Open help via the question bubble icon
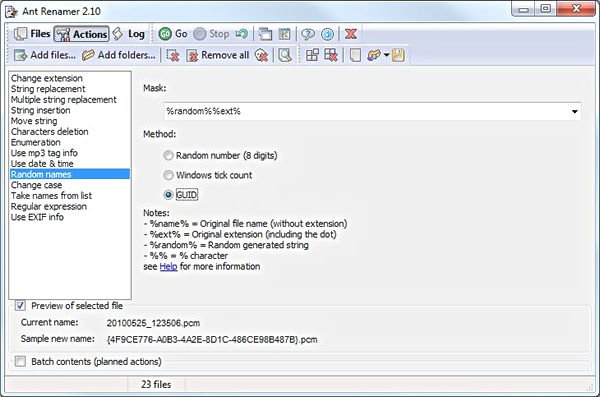 tap(308, 34)
